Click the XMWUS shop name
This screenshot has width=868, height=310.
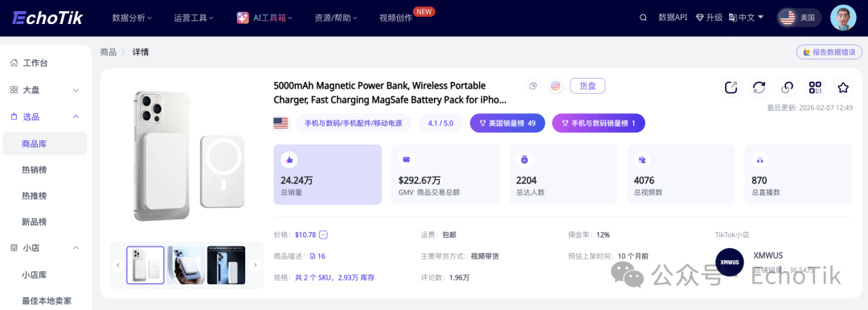tap(768, 255)
